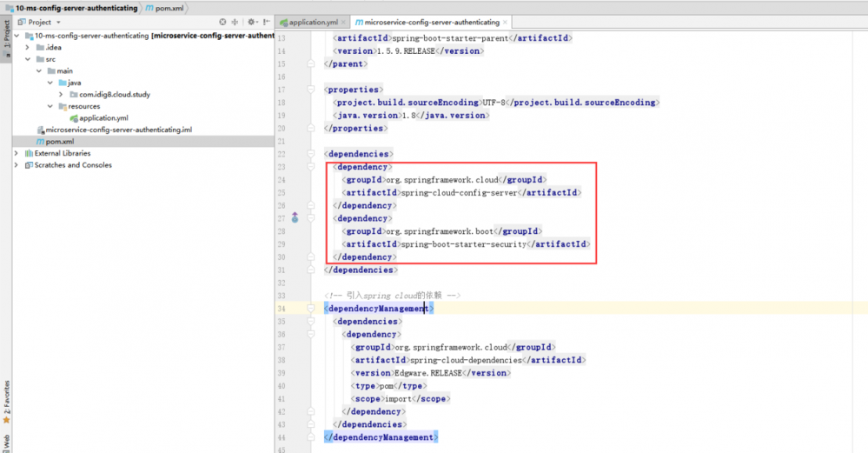
Task: Collapse the src folder
Action: (27, 59)
